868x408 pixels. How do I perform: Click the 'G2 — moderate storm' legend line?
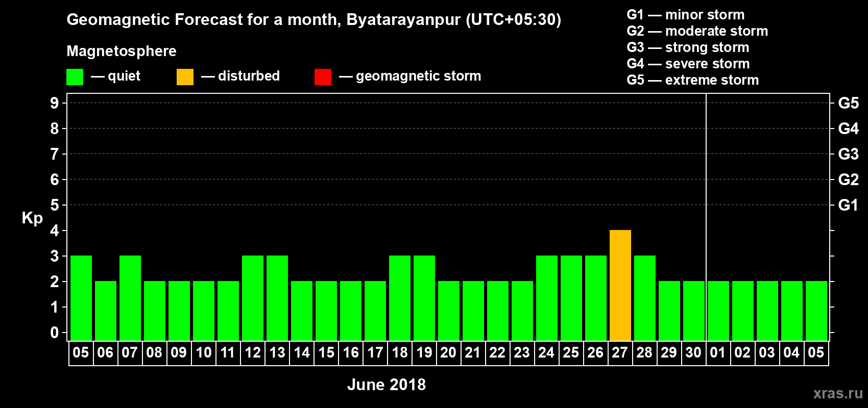(697, 31)
